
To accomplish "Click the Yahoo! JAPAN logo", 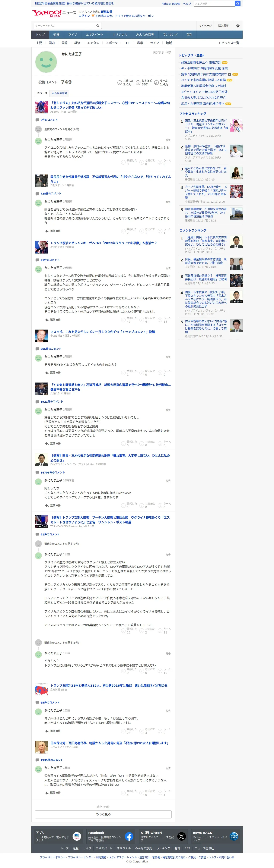I will click(47, 13).
